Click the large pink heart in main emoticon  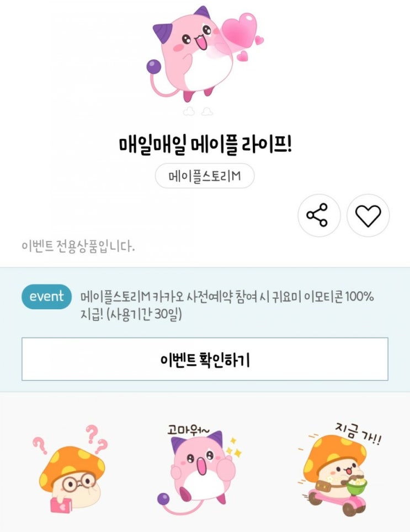(239, 30)
